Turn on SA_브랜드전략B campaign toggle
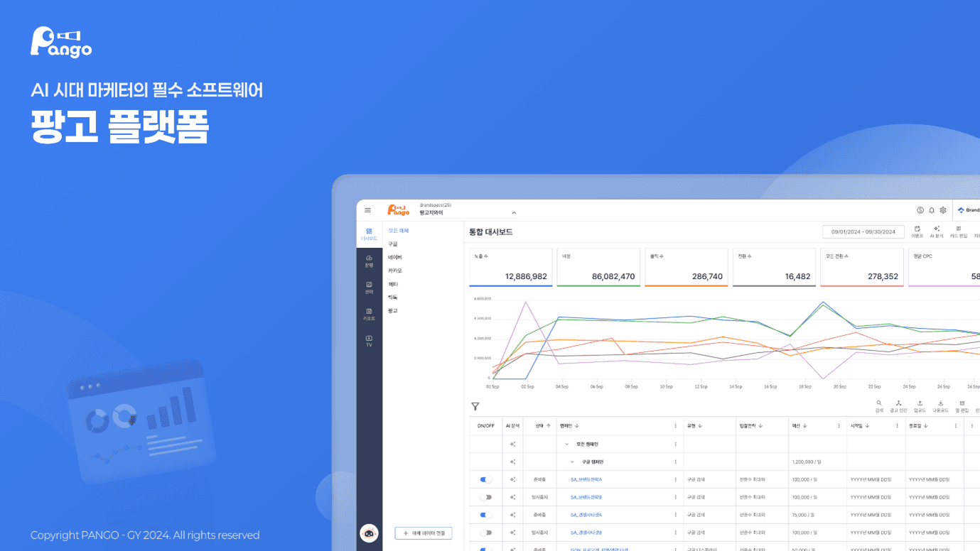This screenshot has height=551, width=980. pyautogui.click(x=485, y=497)
